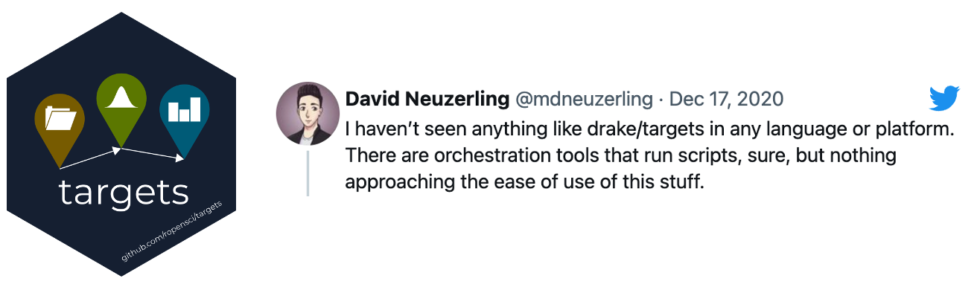Click arrow between curve and chart pins

click(x=153, y=154)
